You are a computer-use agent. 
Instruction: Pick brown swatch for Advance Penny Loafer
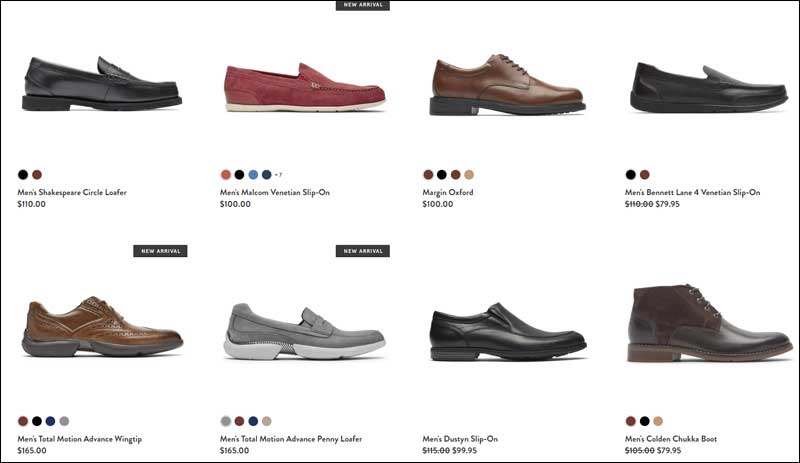tap(239, 421)
